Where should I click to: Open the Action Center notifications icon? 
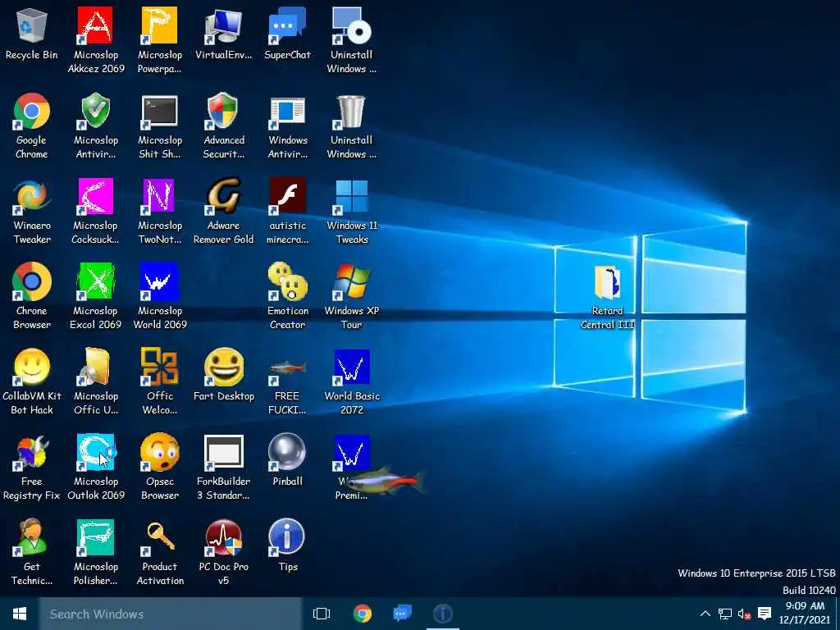[765, 614]
